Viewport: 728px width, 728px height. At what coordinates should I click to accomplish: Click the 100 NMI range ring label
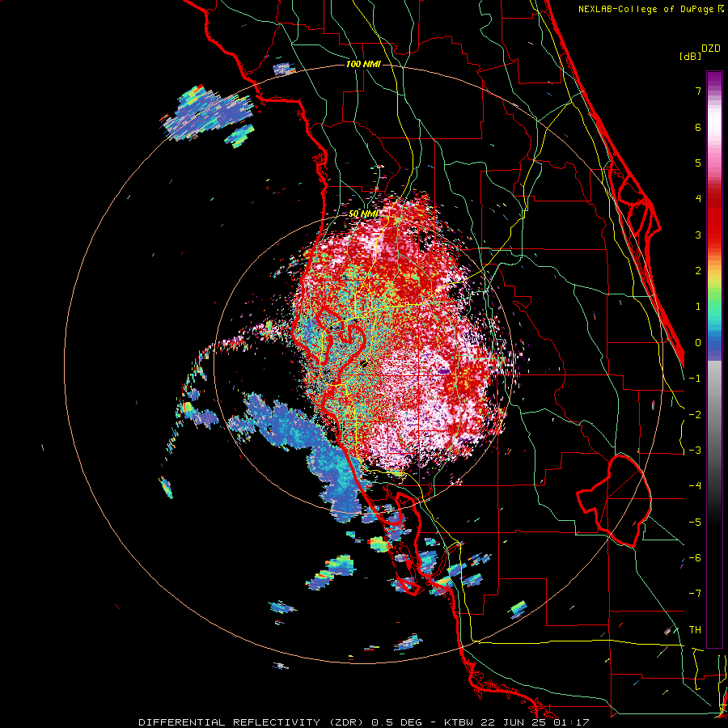pos(363,64)
